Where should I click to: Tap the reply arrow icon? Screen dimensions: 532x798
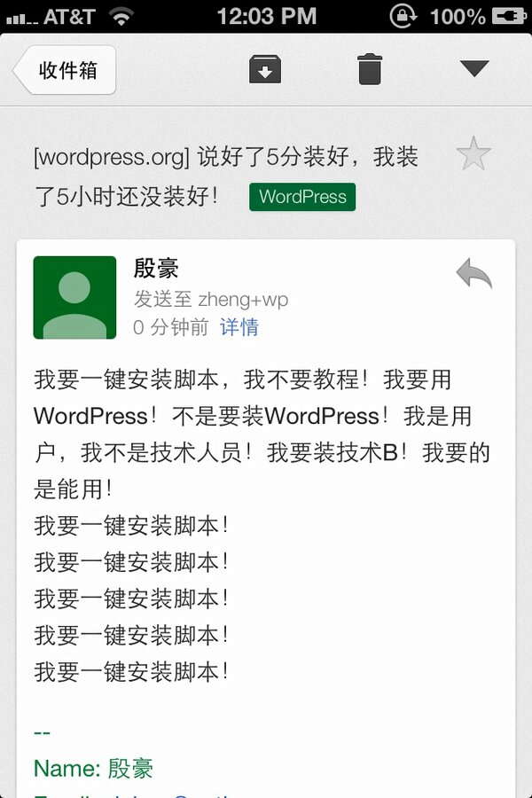(x=474, y=274)
